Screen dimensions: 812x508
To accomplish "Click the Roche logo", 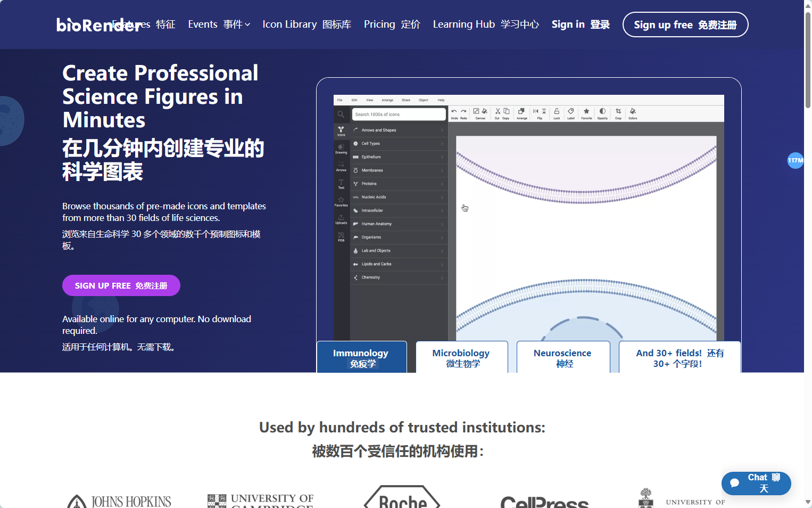I will click(402, 497).
